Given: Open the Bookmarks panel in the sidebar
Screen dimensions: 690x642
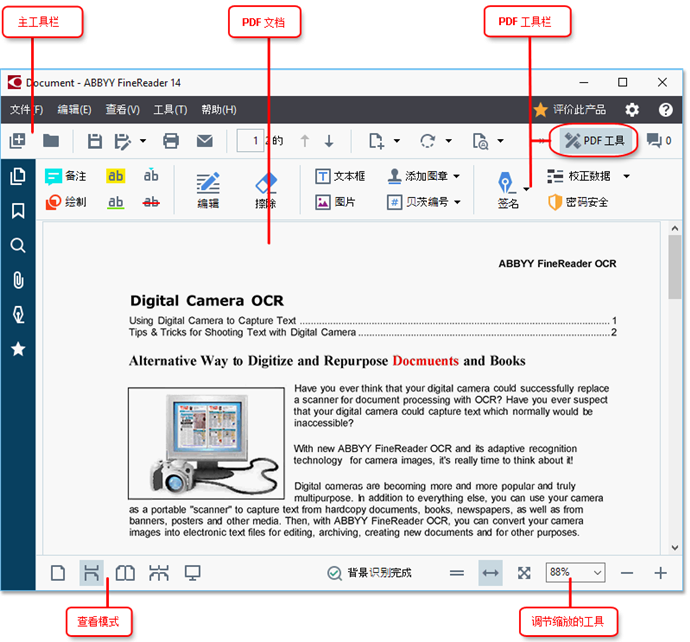Looking at the screenshot, I should (18, 211).
